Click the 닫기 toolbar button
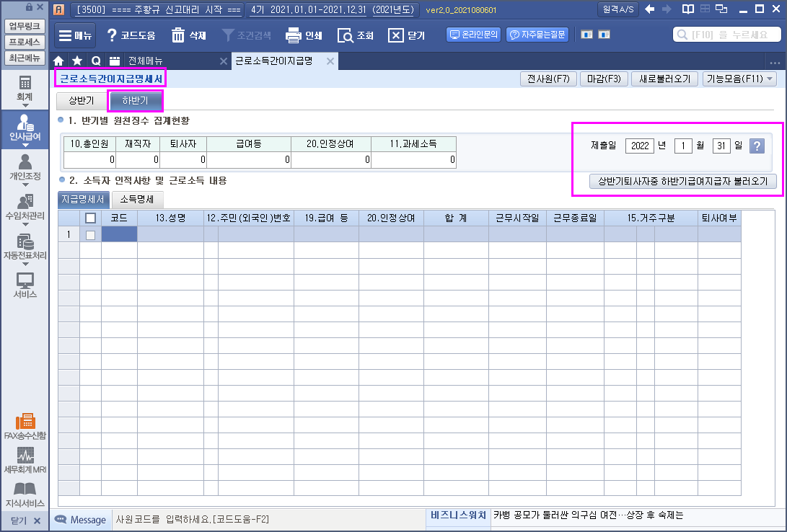This screenshot has width=787, height=532. [407, 35]
